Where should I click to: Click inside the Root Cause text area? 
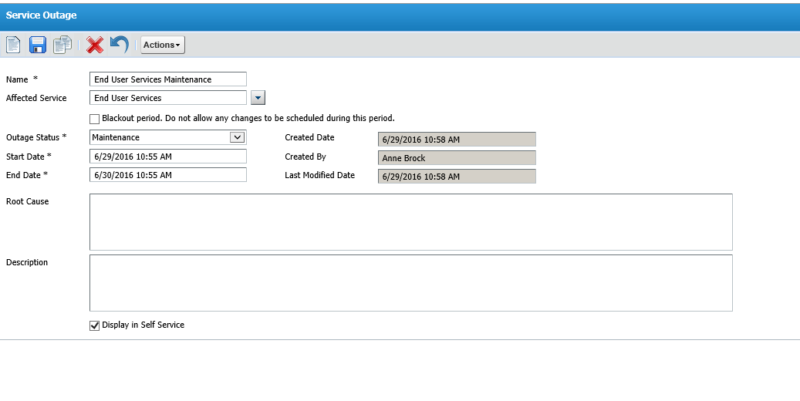pyautogui.click(x=410, y=221)
